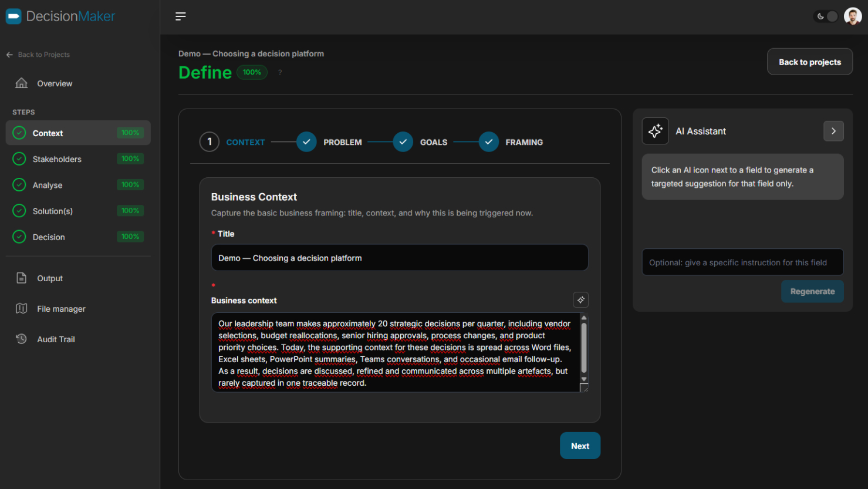Click the green checkmark beside the Context step
868x489 pixels.
coord(18,133)
